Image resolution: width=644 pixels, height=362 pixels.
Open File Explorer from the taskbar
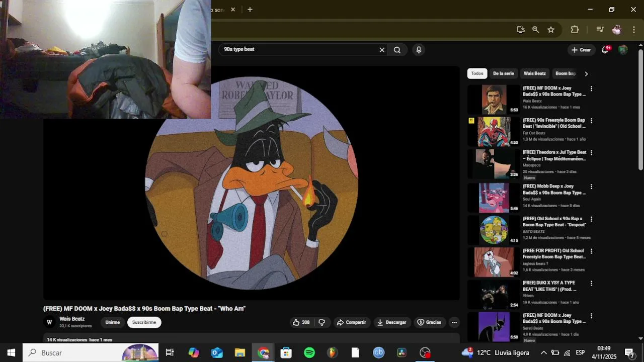point(240,353)
